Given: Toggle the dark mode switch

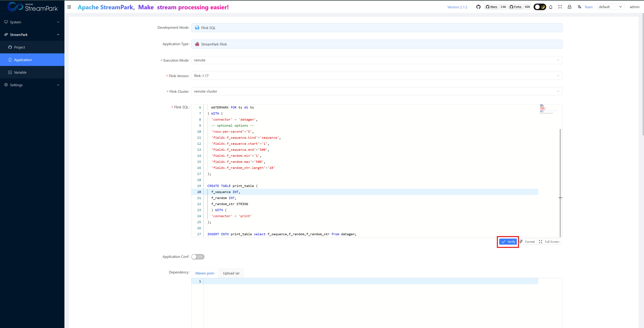Looking at the screenshot, I should [539, 7].
